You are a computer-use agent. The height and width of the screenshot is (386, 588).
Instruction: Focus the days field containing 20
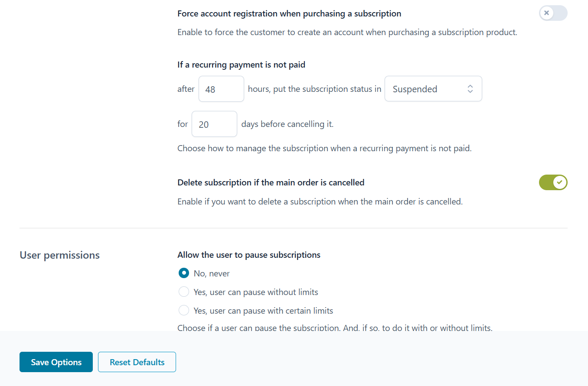(x=214, y=124)
